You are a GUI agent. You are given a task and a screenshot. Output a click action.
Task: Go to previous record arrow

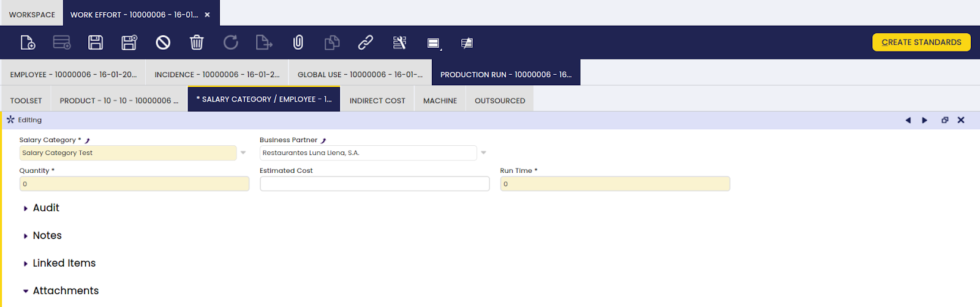coord(908,120)
